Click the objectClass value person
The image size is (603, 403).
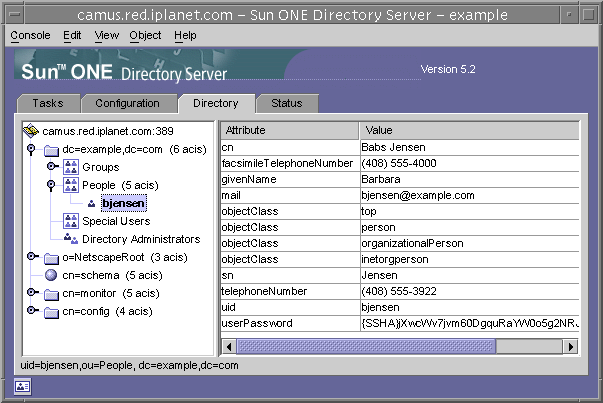(x=378, y=228)
